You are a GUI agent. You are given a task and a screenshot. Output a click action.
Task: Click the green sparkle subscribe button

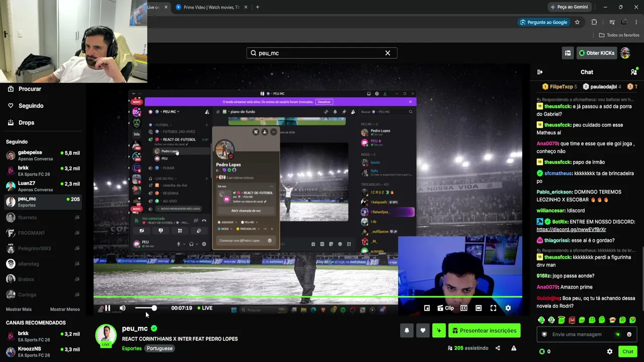pyautogui.click(x=439, y=330)
